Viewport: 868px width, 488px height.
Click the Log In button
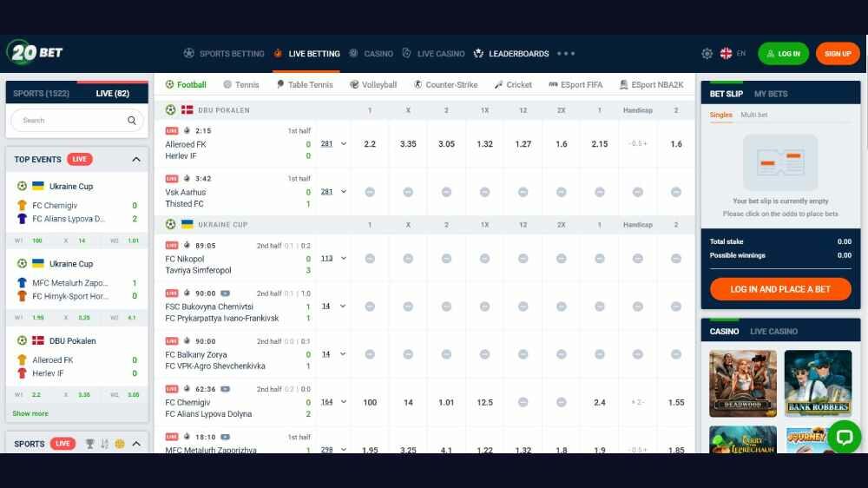click(783, 54)
